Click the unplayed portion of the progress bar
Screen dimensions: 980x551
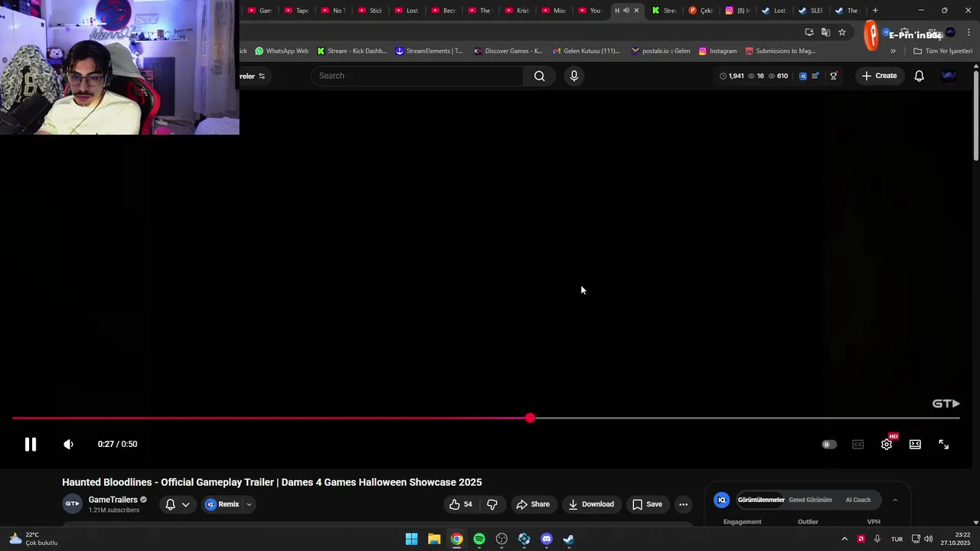point(747,419)
